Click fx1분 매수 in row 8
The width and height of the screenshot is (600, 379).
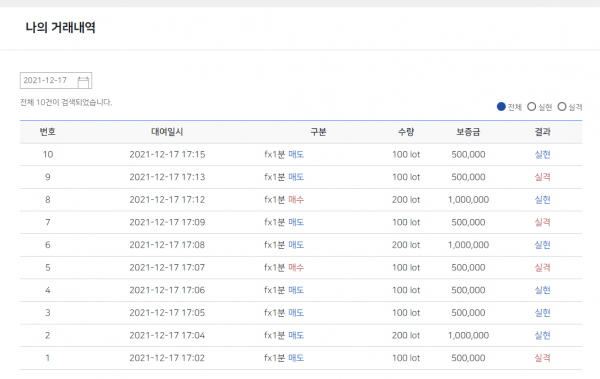pos(284,199)
